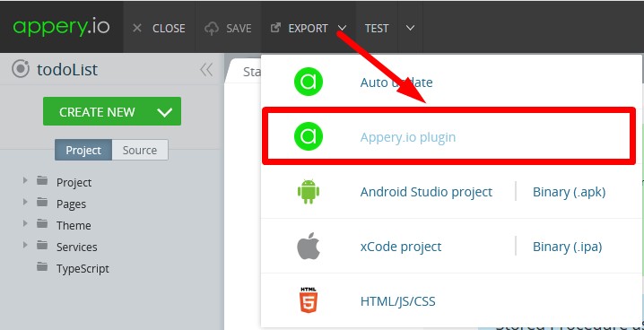The height and width of the screenshot is (330, 644).
Task: Click the X icon beside CLOSE
Action: click(x=137, y=29)
